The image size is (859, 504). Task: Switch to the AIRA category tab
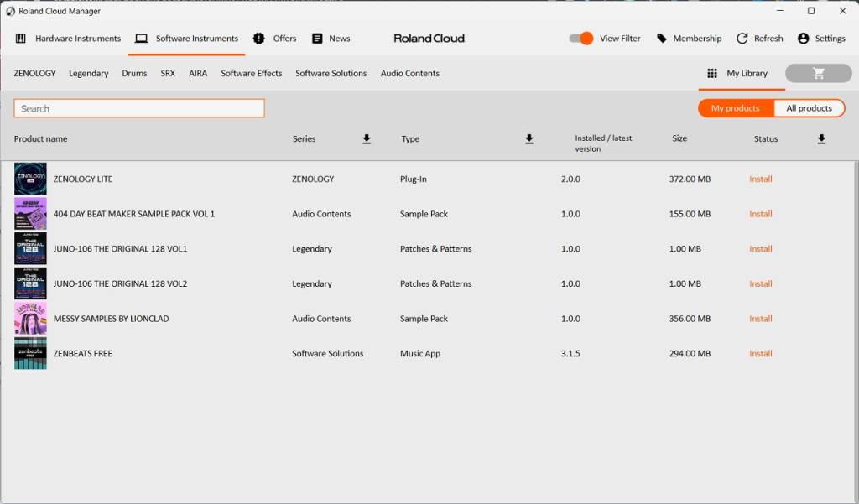tap(198, 73)
